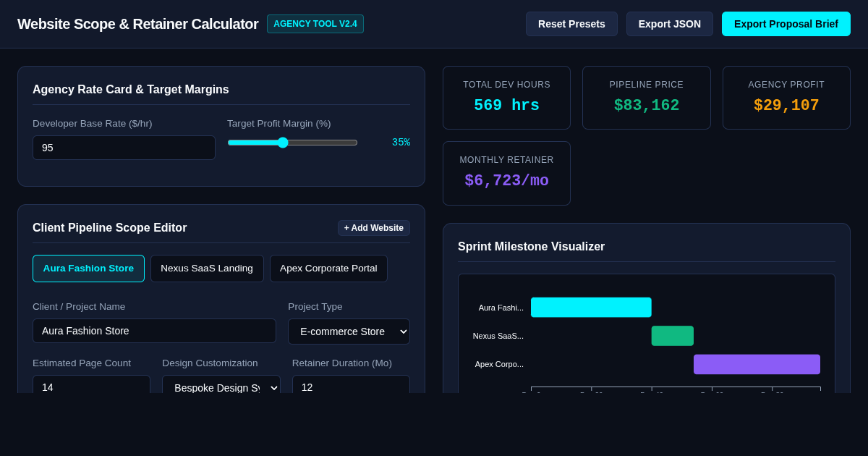The image size is (868, 456).
Task: Click the 35% margin value label
Action: (401, 143)
